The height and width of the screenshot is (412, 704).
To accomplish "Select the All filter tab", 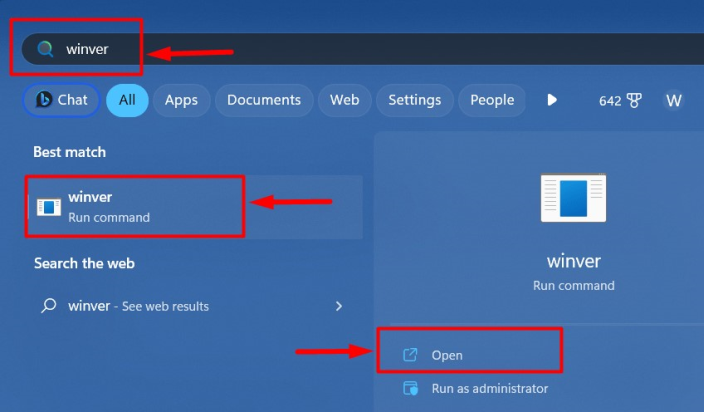I will click(x=127, y=100).
